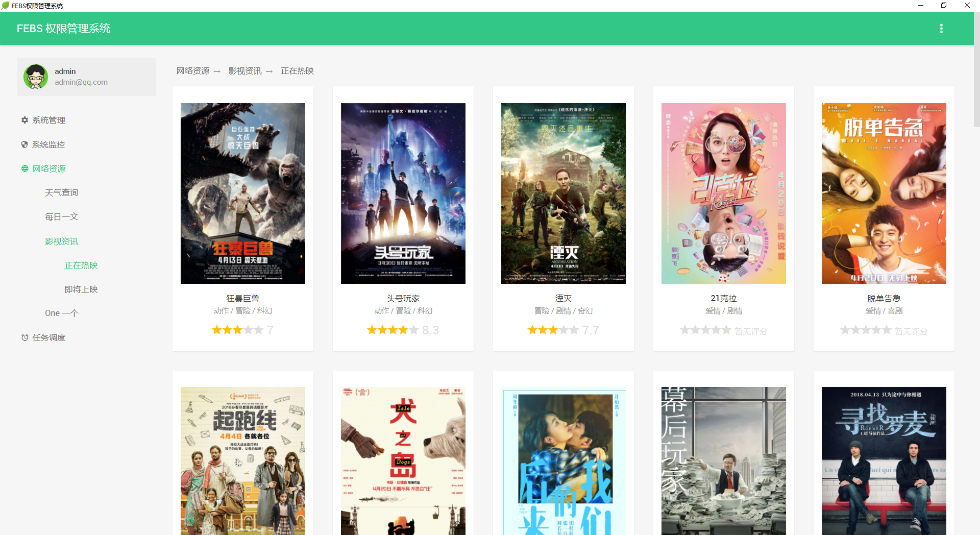The width and height of the screenshot is (980, 535).
Task: Open the 21克拉 movie poster
Action: [x=724, y=193]
